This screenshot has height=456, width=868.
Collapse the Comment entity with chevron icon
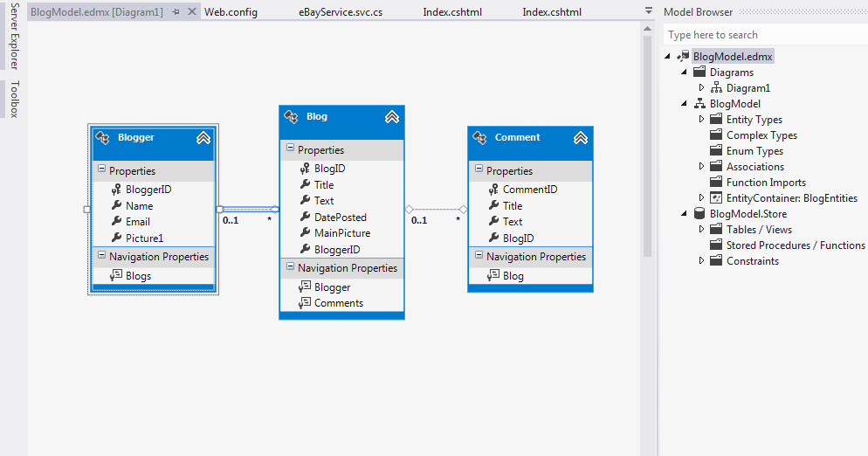tap(580, 138)
